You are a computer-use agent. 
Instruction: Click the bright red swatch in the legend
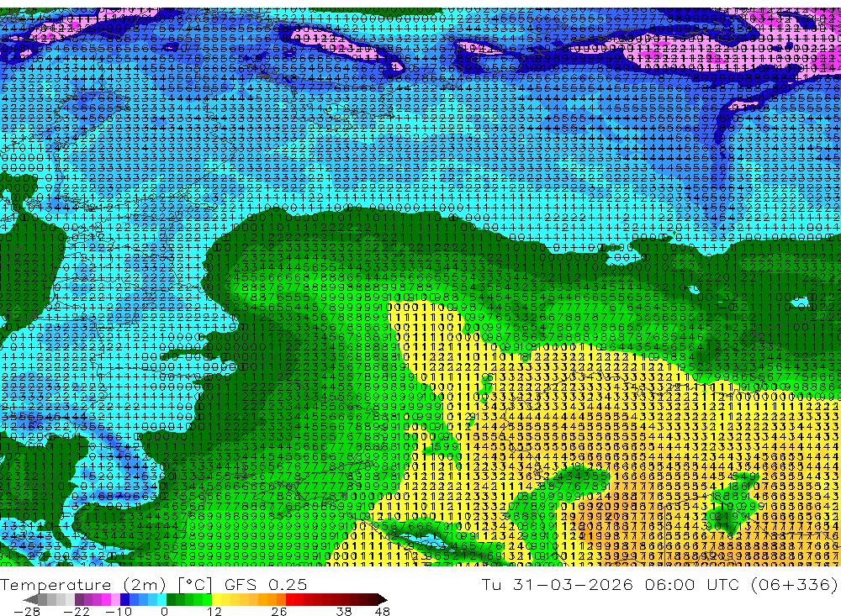point(290,599)
